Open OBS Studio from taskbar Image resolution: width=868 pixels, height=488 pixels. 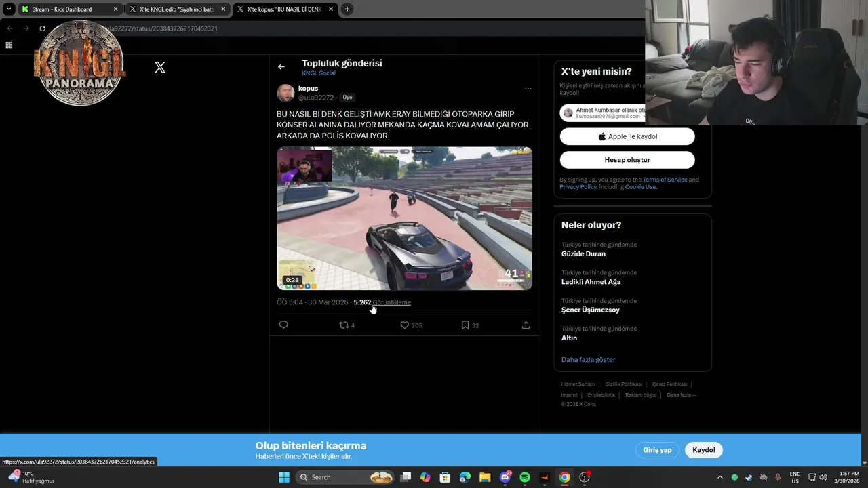tap(585, 477)
